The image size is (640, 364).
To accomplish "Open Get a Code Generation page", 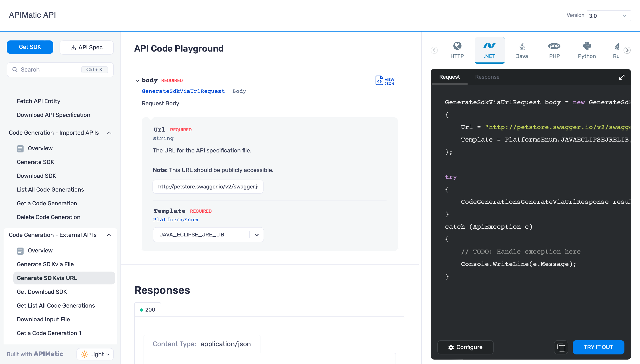I will (x=47, y=203).
